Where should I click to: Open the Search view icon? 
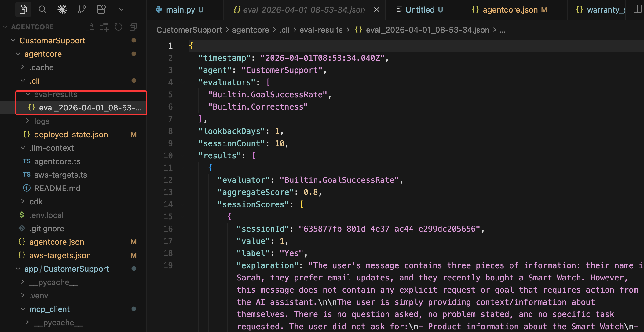tap(42, 10)
